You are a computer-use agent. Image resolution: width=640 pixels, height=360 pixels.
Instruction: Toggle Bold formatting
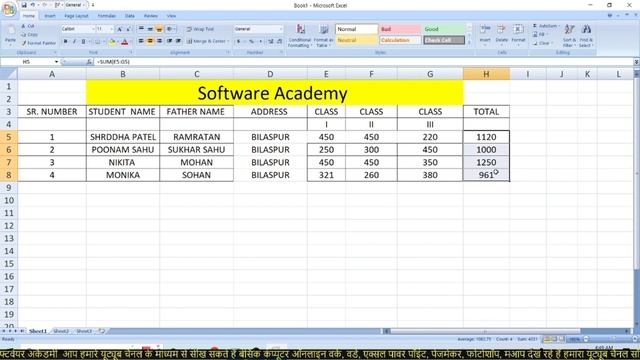tap(65, 42)
